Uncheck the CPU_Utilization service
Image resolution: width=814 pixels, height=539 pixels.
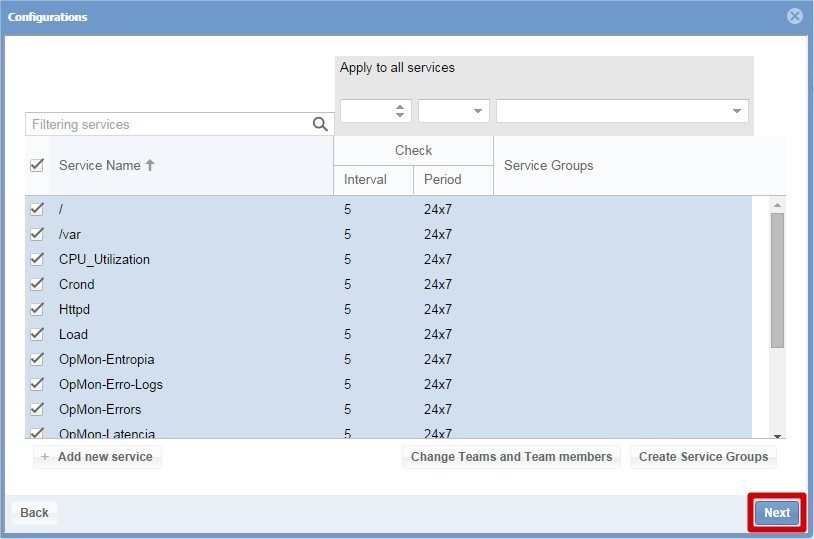click(37, 259)
